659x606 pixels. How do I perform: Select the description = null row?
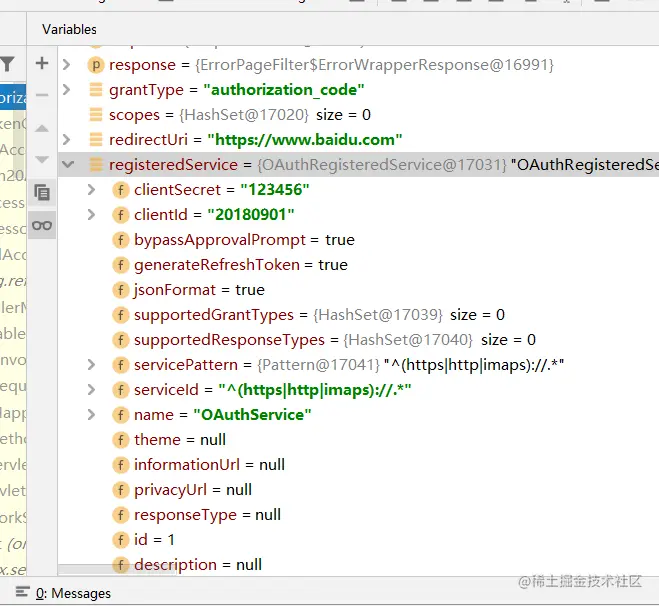click(358, 564)
